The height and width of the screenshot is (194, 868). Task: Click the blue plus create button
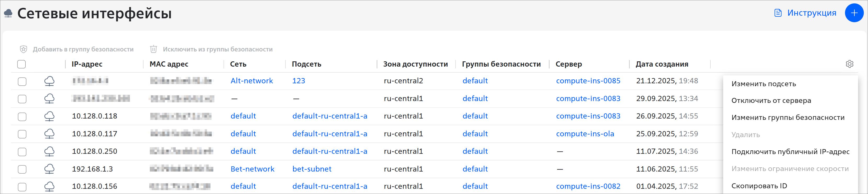(x=854, y=13)
